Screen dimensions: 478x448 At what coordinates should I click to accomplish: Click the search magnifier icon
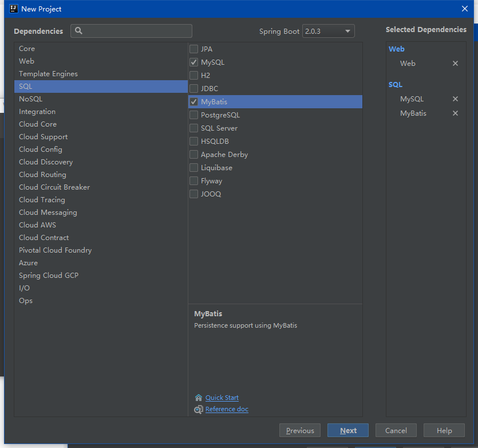tap(78, 31)
